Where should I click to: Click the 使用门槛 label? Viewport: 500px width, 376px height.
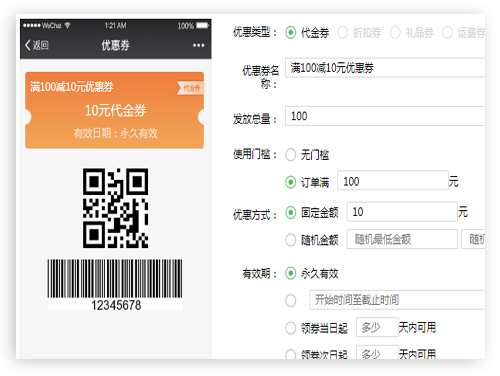point(255,154)
